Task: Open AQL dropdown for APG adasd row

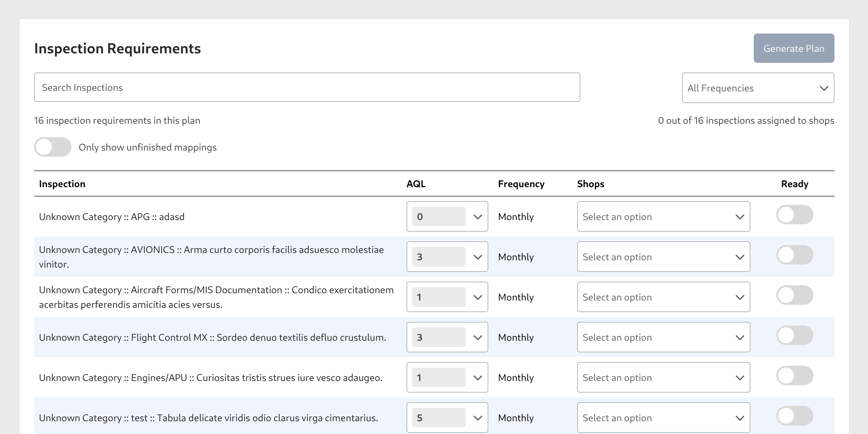Action: (447, 216)
